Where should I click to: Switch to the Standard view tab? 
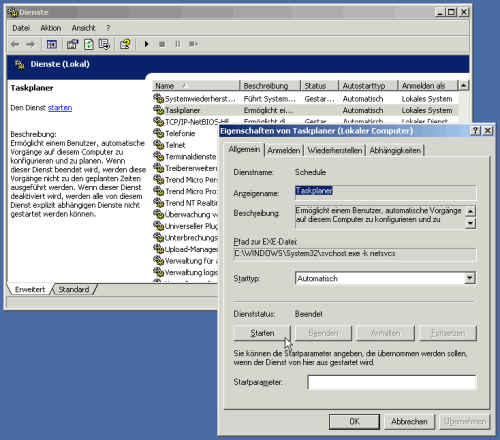click(74, 289)
